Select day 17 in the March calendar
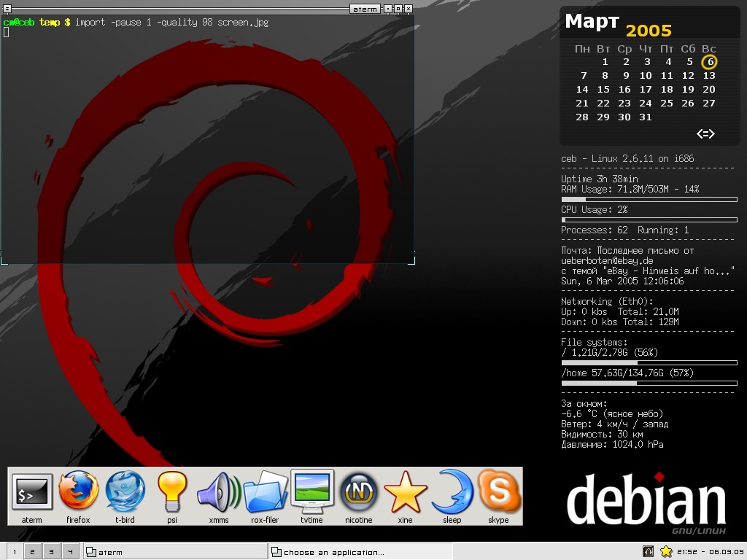This screenshot has width=747, height=560. click(x=646, y=90)
